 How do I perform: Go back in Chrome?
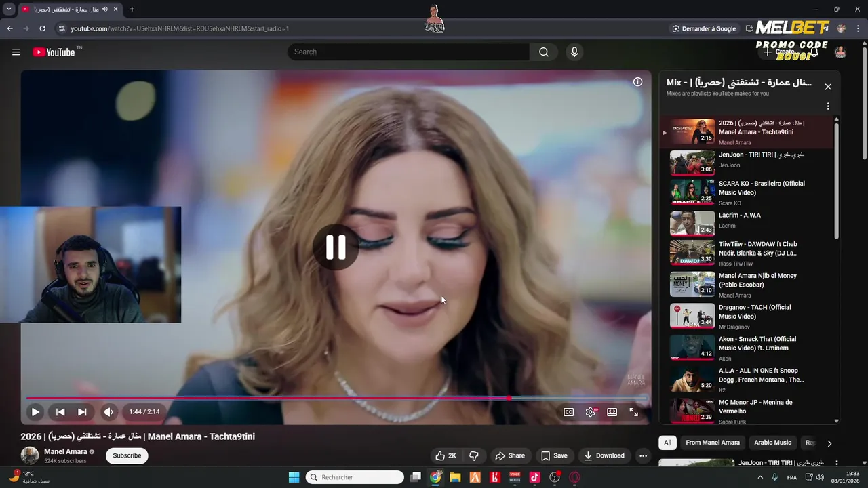pyautogui.click(x=9, y=28)
